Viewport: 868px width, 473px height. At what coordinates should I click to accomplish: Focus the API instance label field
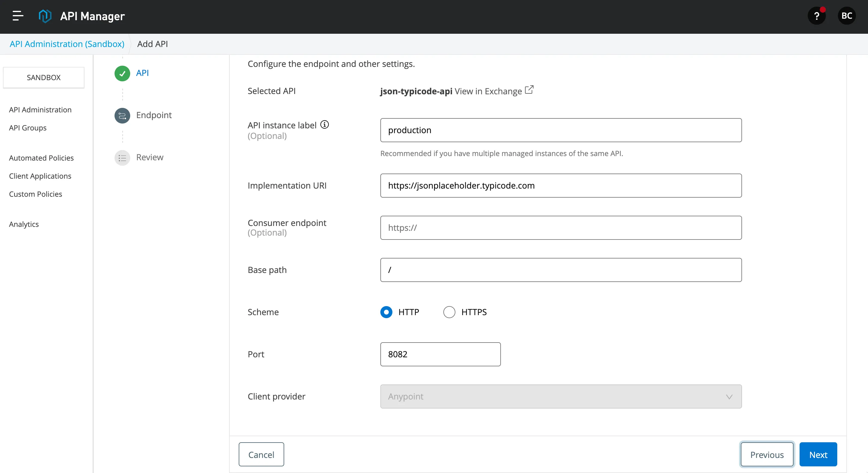[561, 130]
